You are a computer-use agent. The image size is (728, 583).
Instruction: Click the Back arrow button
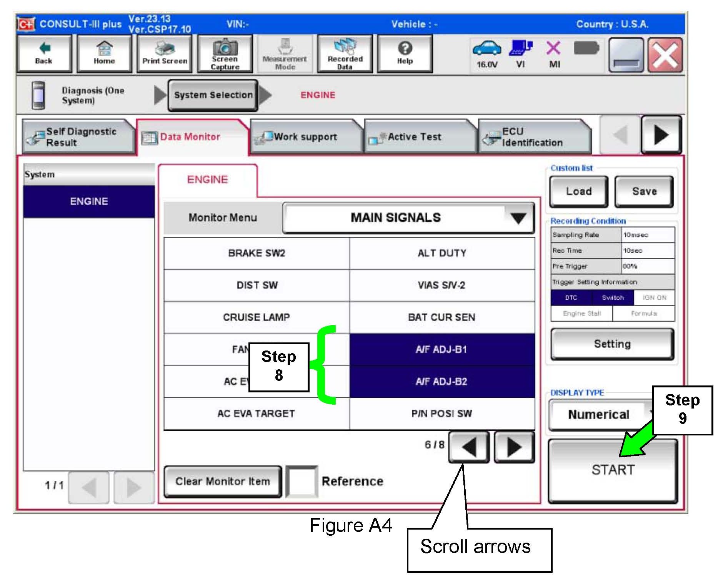click(44, 53)
